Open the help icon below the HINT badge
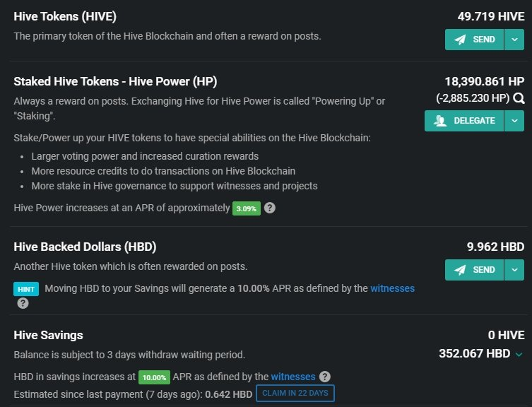 pos(23,303)
